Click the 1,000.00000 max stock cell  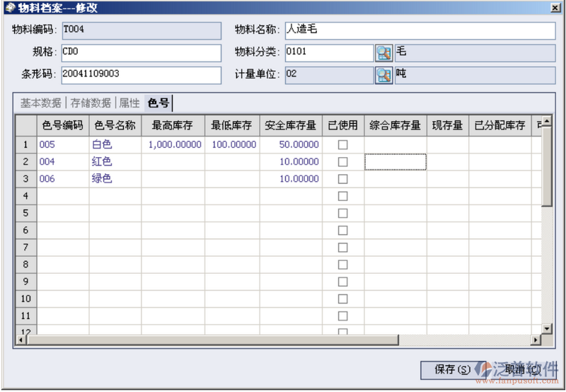click(x=173, y=145)
